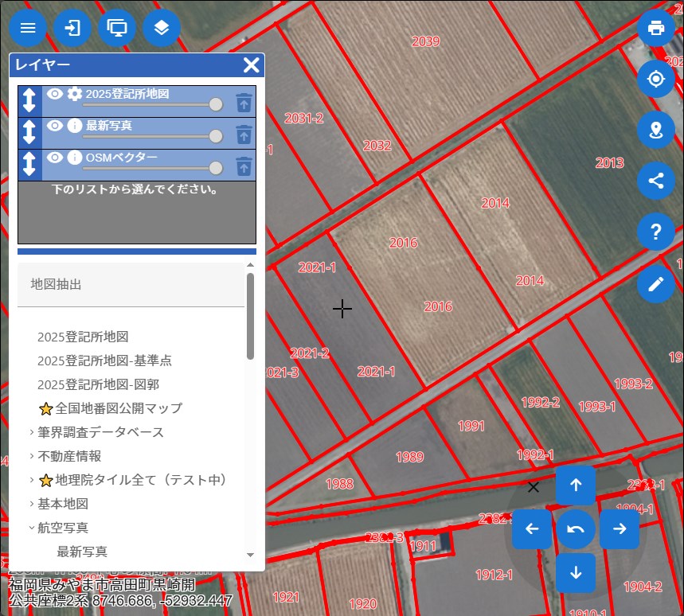Viewport: 684px width, 616px height.
Task: Hide the 2025登記所地図 layer via eye icon
Action: click(x=54, y=94)
